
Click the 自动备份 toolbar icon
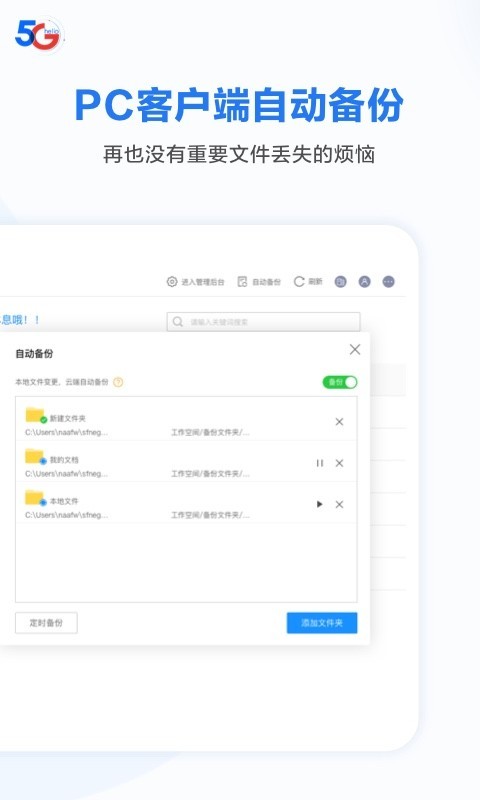242,282
